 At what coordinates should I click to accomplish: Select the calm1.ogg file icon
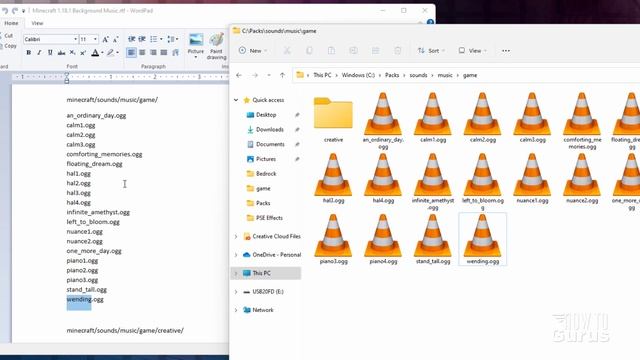[433, 114]
